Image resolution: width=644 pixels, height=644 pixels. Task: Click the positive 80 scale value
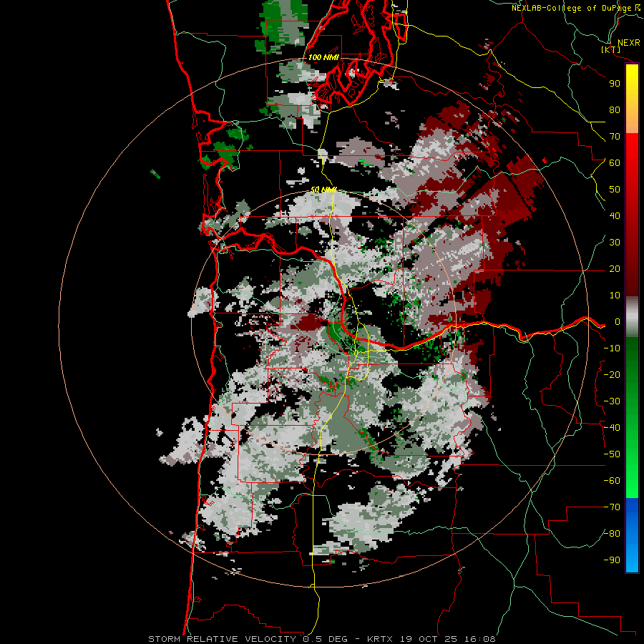point(615,110)
